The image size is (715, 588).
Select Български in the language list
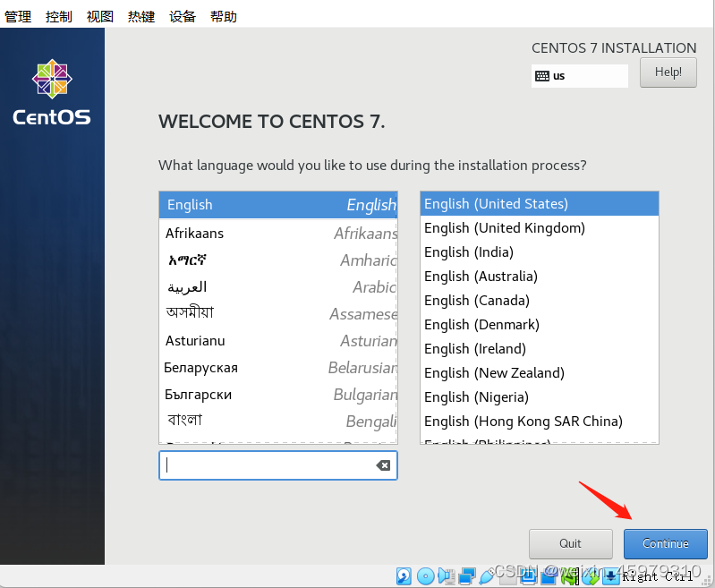tap(278, 395)
